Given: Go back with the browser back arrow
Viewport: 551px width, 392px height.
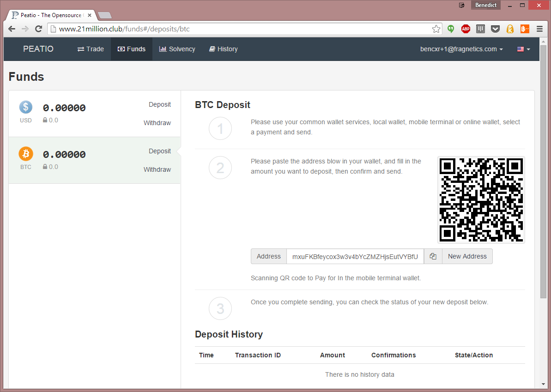Looking at the screenshot, I should point(12,29).
